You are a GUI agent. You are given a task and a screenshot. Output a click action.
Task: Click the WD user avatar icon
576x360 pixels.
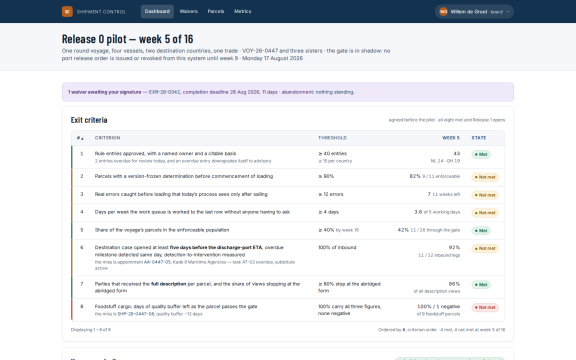click(443, 11)
